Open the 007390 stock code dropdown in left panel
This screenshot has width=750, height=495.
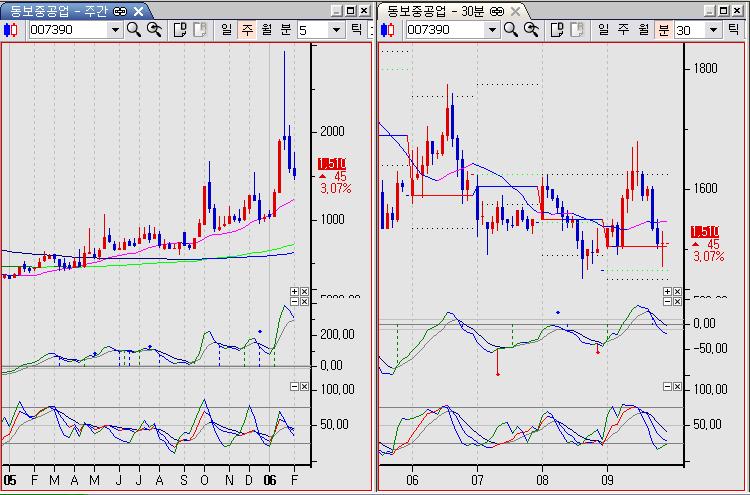point(114,30)
